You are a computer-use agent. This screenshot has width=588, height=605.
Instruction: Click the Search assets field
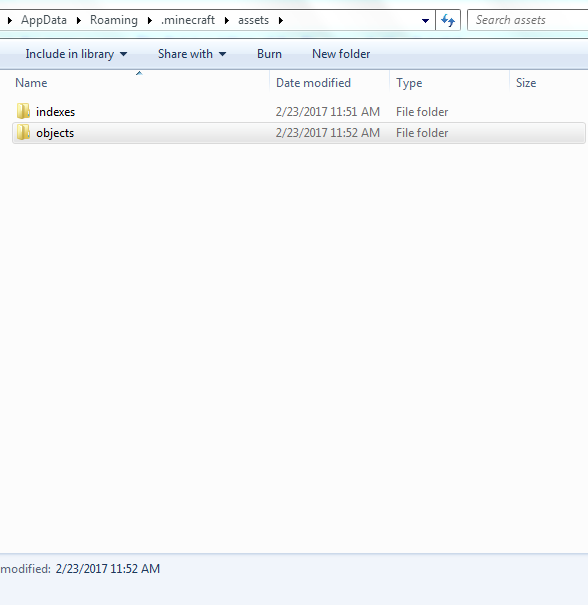click(528, 20)
